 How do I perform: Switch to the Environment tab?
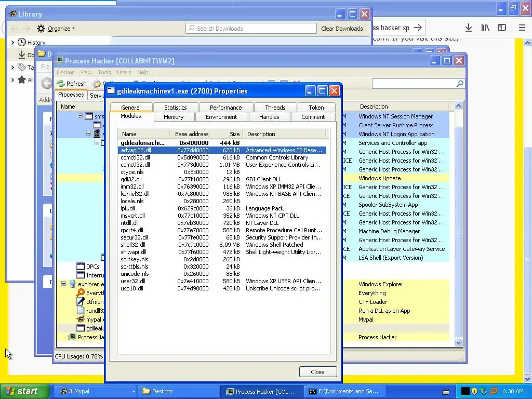pos(221,117)
